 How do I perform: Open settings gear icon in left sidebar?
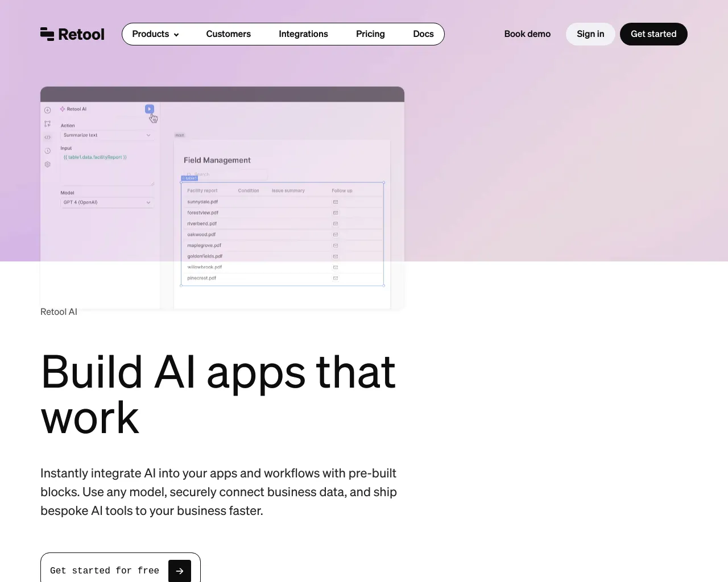[x=48, y=164]
